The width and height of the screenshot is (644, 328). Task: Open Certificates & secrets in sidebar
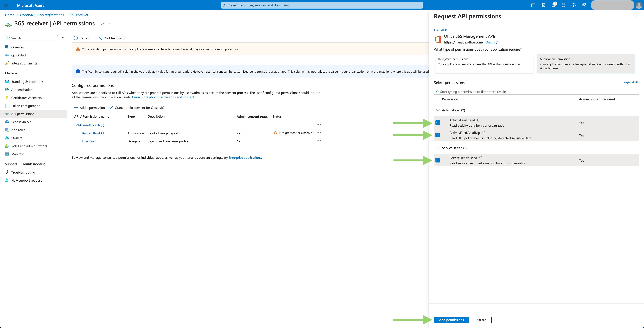point(27,98)
